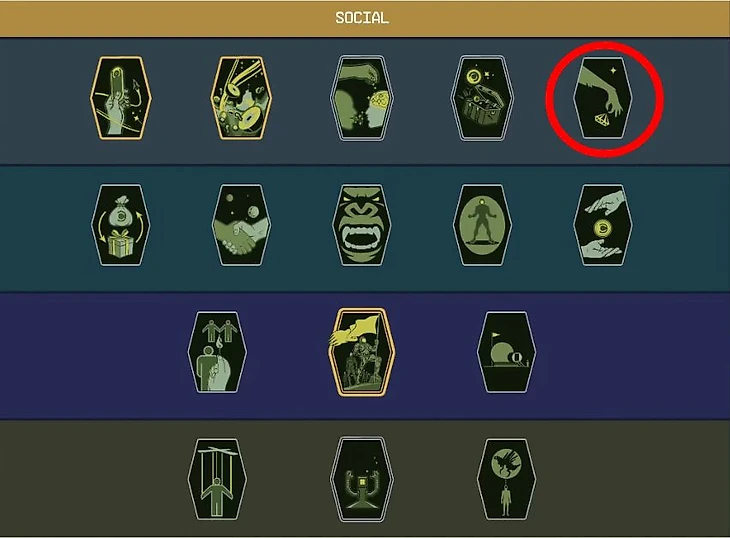Screen dimensions: 730x538
Task: Choose the flying coins and credits skill
Action: (241, 98)
